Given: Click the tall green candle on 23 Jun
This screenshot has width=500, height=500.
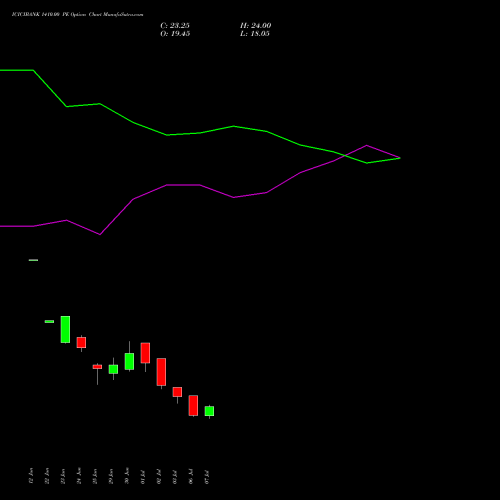Looking at the screenshot, I should (x=65, y=329).
